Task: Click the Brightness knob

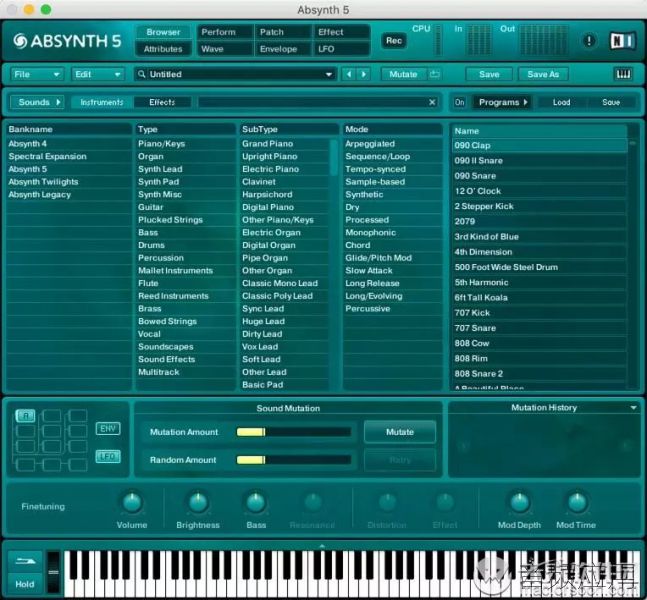Action: coord(198,502)
